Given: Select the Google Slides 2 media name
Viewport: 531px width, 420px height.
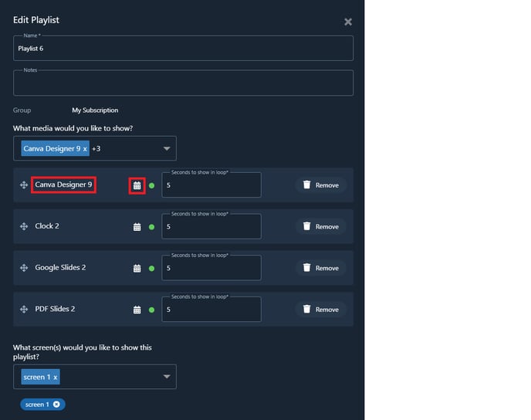Looking at the screenshot, I should (x=60, y=268).
